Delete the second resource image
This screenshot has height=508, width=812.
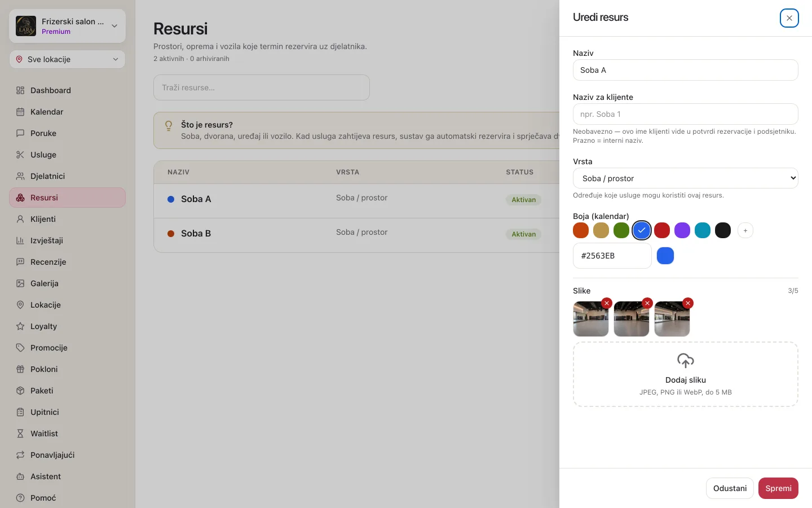tap(647, 303)
